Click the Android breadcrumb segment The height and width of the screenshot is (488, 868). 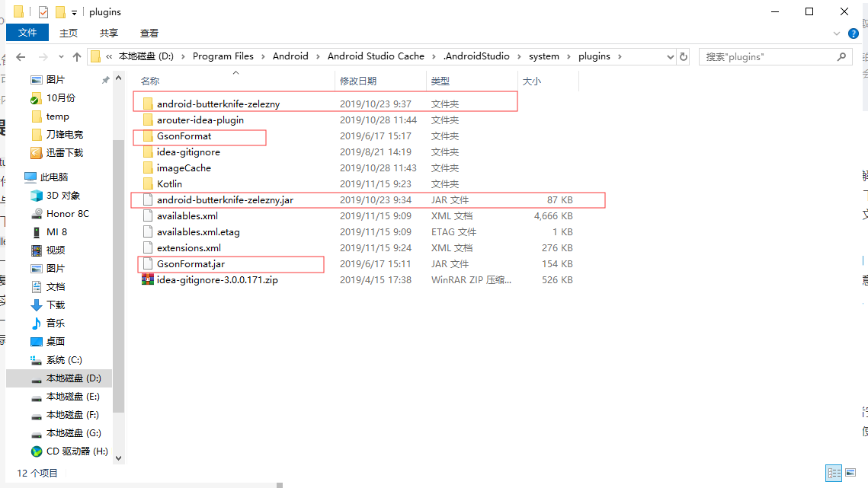pos(290,56)
